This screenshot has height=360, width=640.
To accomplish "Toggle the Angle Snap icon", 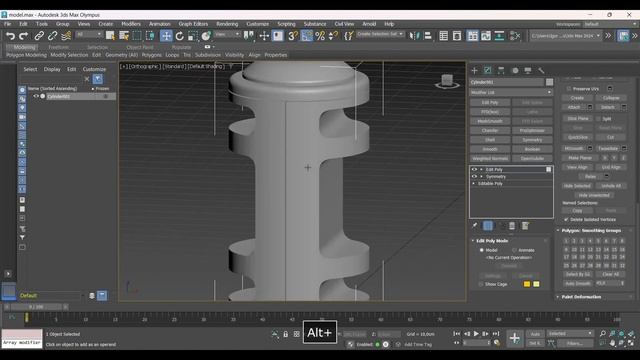I will click(x=307, y=36).
